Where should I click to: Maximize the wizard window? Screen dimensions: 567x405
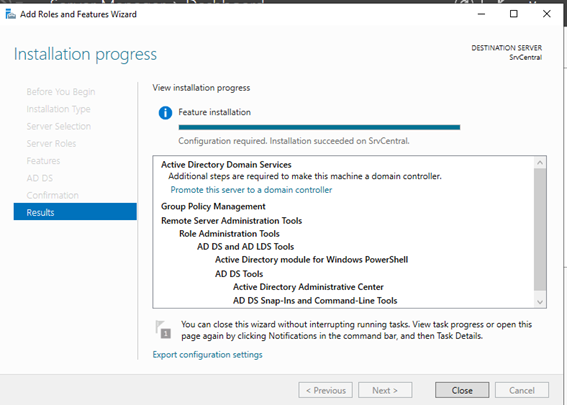(514, 14)
